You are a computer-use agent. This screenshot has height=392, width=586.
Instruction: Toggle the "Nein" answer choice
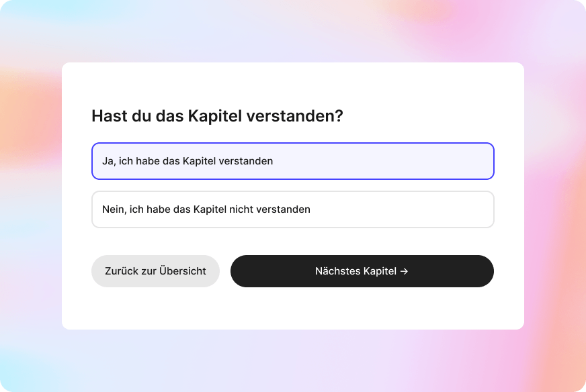pyautogui.click(x=292, y=209)
